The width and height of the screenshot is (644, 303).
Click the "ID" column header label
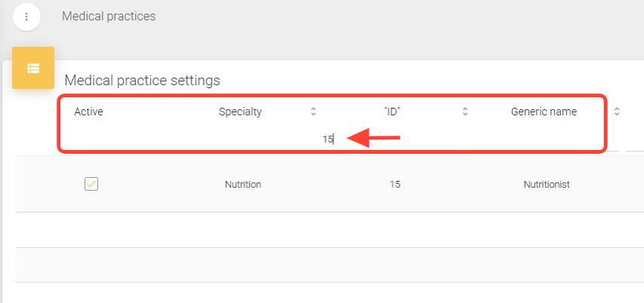[x=391, y=112]
